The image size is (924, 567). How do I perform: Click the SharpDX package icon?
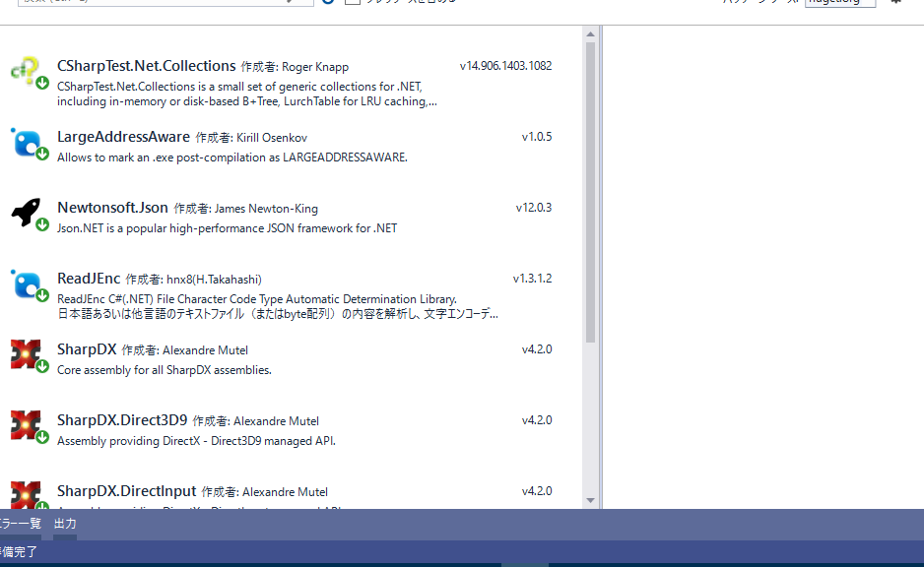[25, 351]
